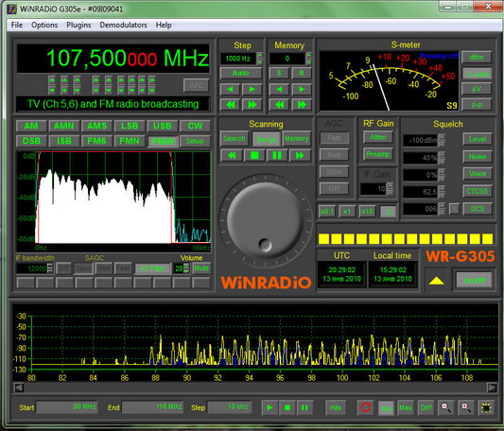Click the On/Off power button

click(x=475, y=281)
